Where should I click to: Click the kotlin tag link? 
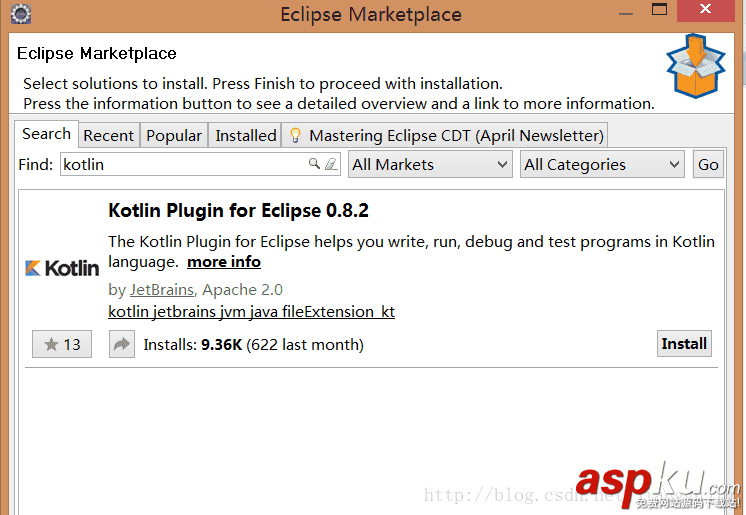coord(128,312)
